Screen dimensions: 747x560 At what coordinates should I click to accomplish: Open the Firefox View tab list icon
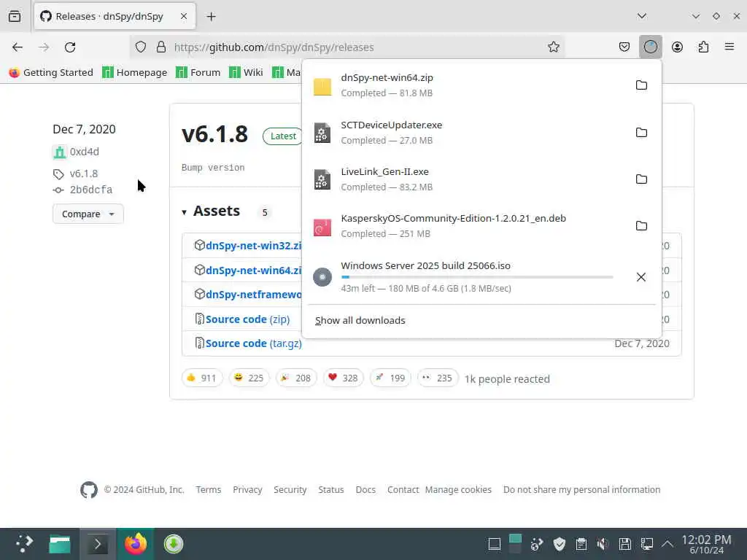pyautogui.click(x=15, y=16)
